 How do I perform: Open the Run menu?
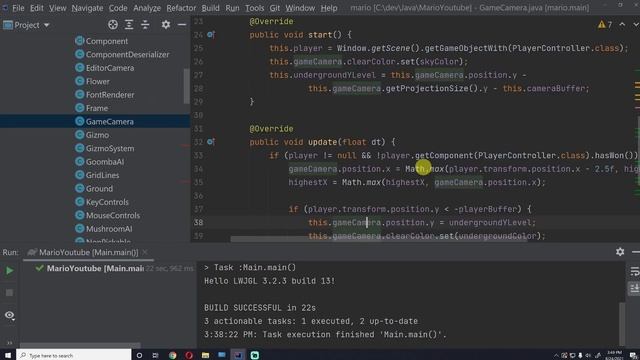(x=232, y=8)
